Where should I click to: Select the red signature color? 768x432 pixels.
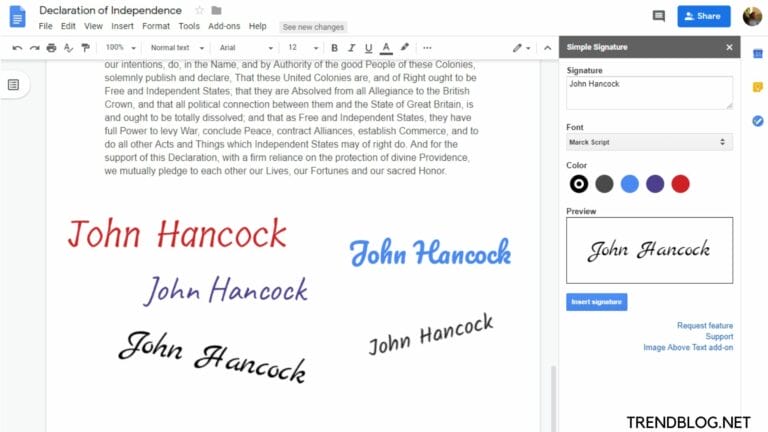point(680,183)
